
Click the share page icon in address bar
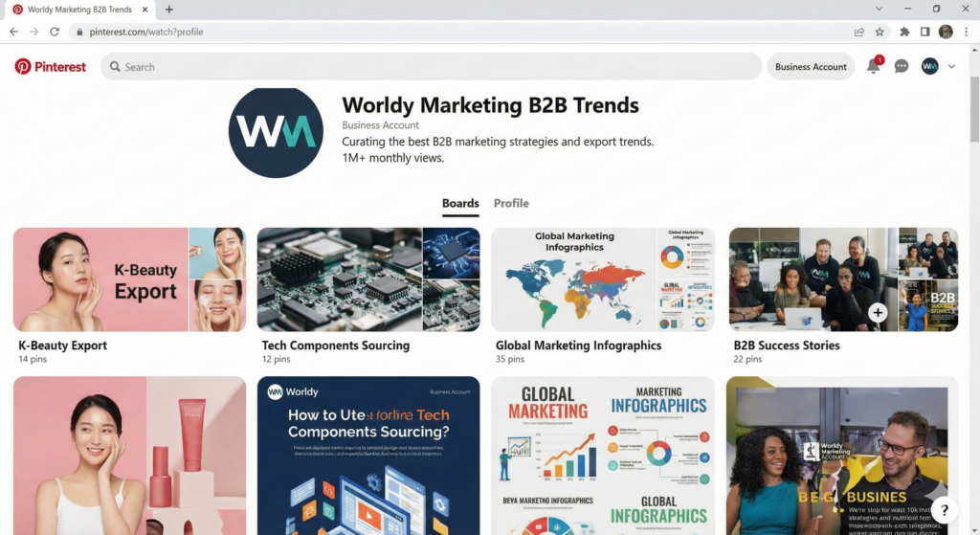tap(859, 32)
